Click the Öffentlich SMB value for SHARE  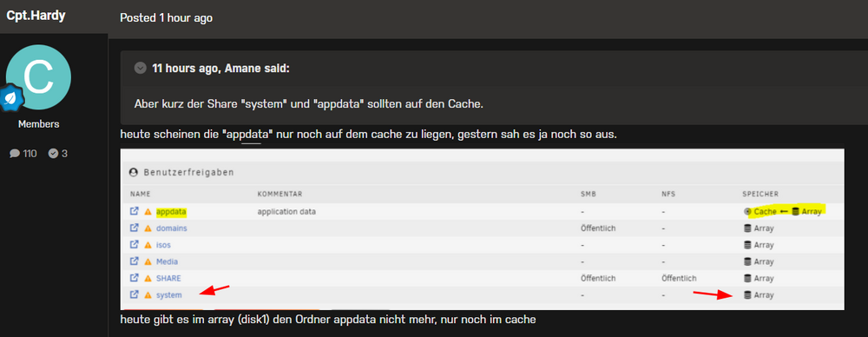point(598,278)
